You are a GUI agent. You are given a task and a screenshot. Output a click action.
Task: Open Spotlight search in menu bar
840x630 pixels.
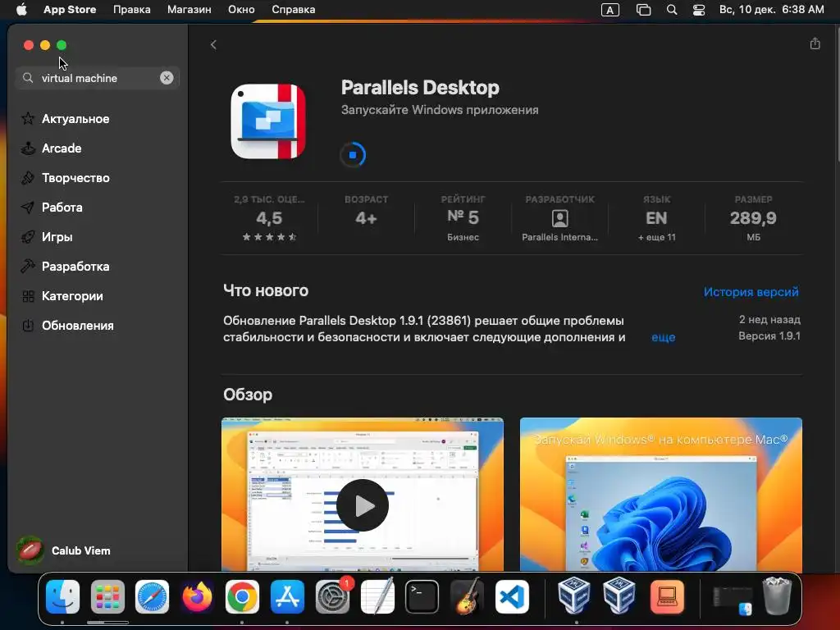tap(672, 10)
